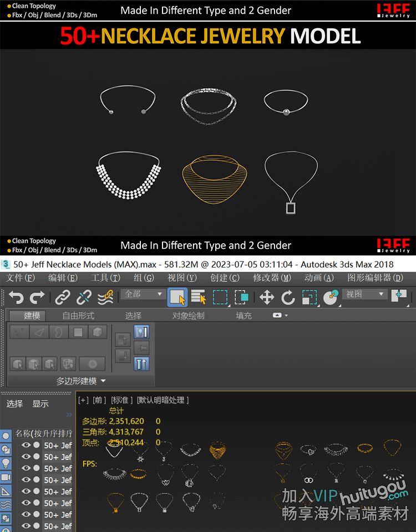Toggle the blue arrows button below Pin Stack
The width and height of the screenshot is (416, 532).
pyautogui.click(x=141, y=364)
